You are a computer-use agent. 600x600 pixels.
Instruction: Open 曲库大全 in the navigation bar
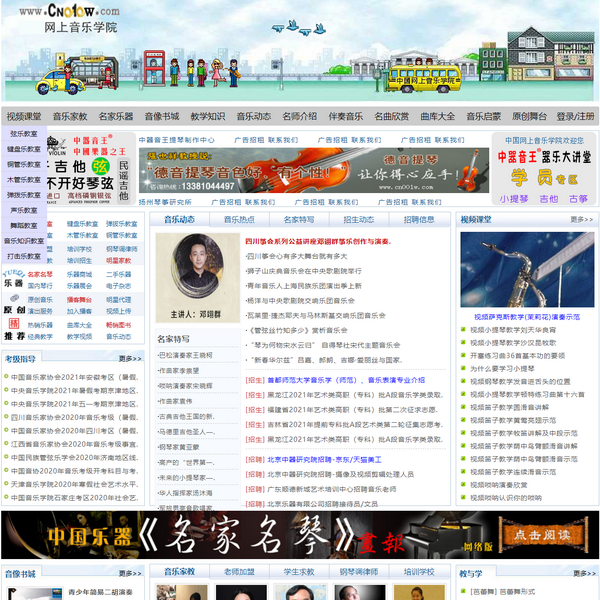tap(437, 116)
